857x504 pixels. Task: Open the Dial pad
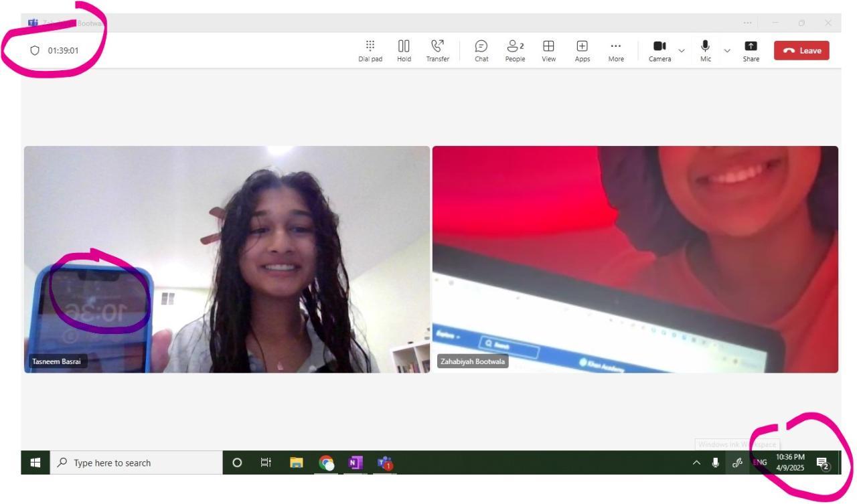(370, 50)
